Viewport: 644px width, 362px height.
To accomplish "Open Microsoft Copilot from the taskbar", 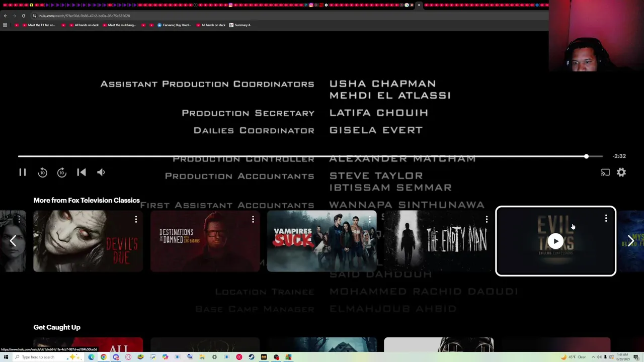I will point(165,357).
